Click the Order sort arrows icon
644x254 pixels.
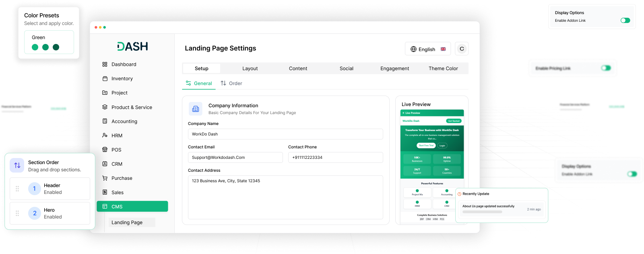point(223,83)
